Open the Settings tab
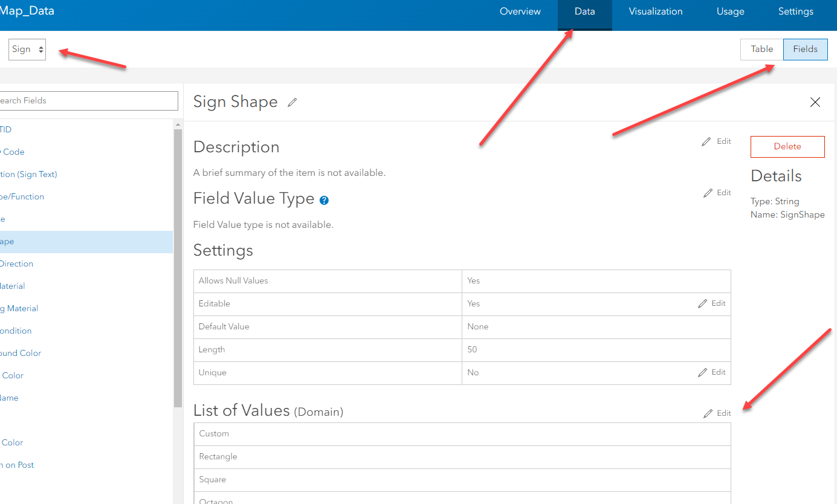Screen dimensions: 837x504 (795, 11)
